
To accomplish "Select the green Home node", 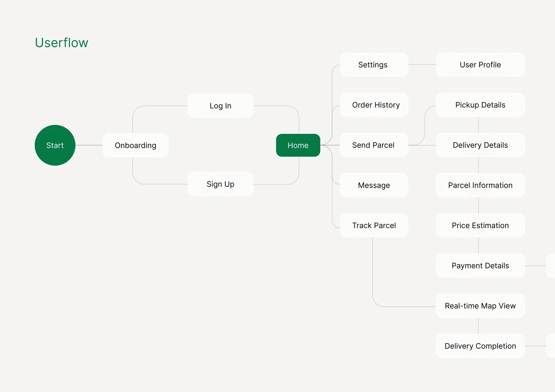I will [298, 145].
